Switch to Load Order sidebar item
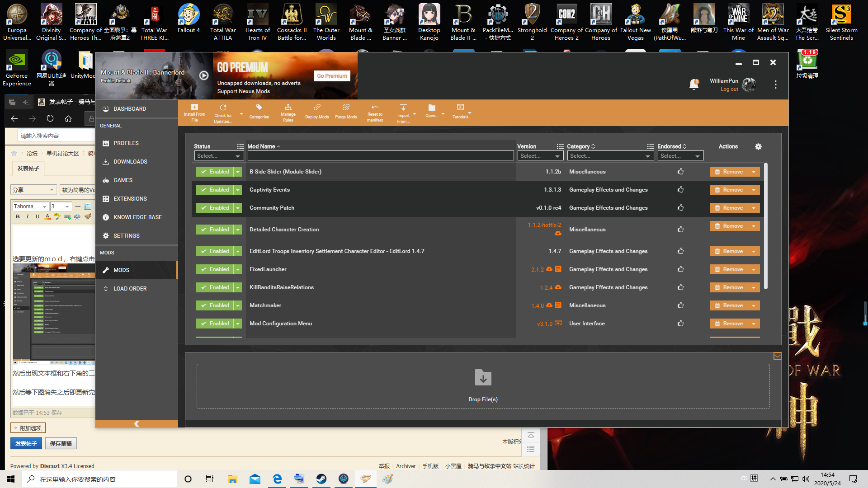The image size is (868, 488). point(137,289)
